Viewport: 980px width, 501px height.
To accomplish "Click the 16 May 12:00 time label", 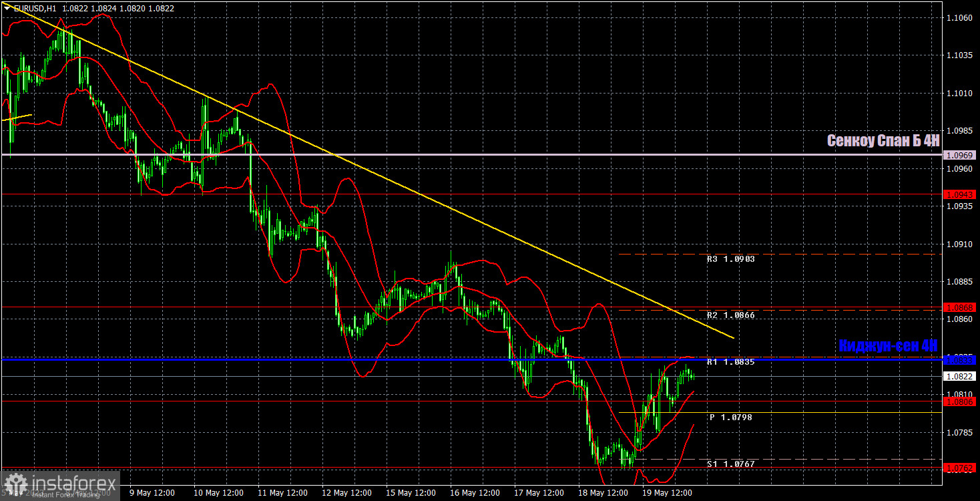I will (x=474, y=493).
